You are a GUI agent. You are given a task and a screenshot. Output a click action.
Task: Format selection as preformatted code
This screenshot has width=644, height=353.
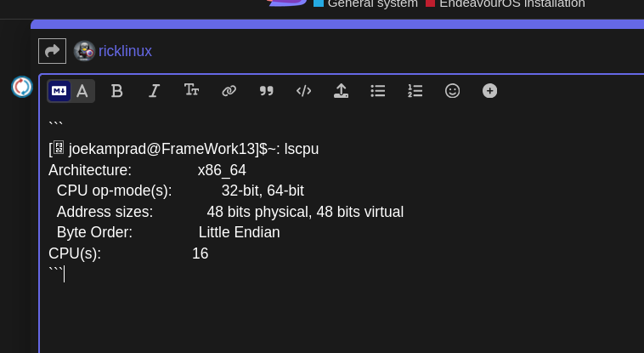(x=303, y=91)
